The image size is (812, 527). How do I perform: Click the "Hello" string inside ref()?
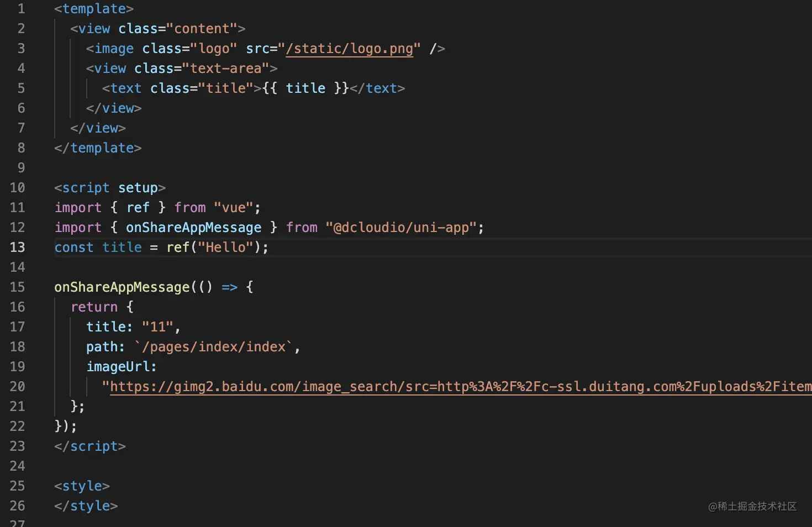click(x=226, y=247)
